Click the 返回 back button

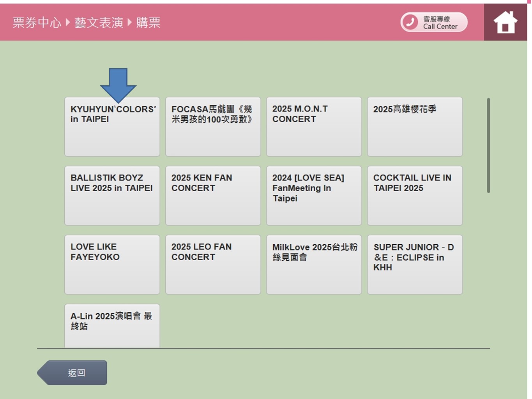[72, 373]
